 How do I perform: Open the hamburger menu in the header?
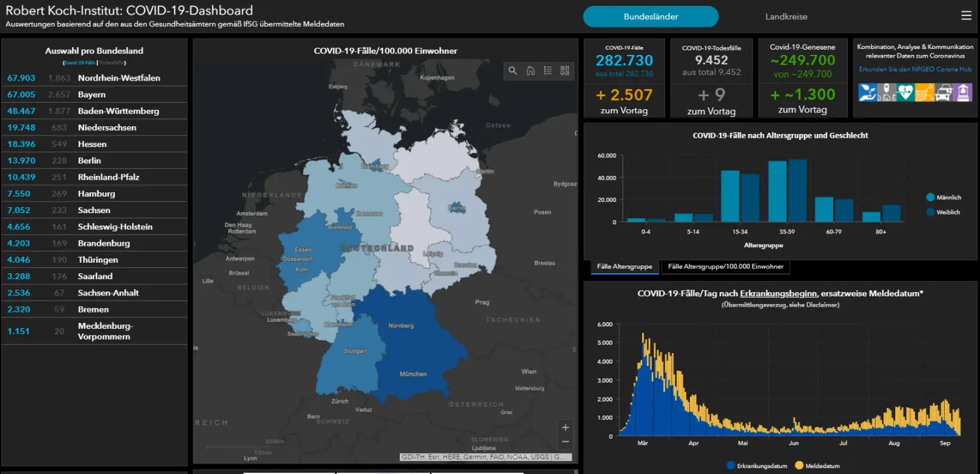[x=966, y=16]
